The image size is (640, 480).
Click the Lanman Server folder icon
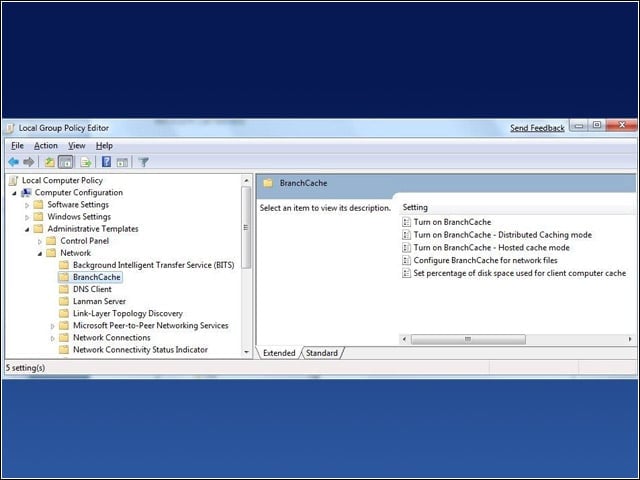point(64,301)
